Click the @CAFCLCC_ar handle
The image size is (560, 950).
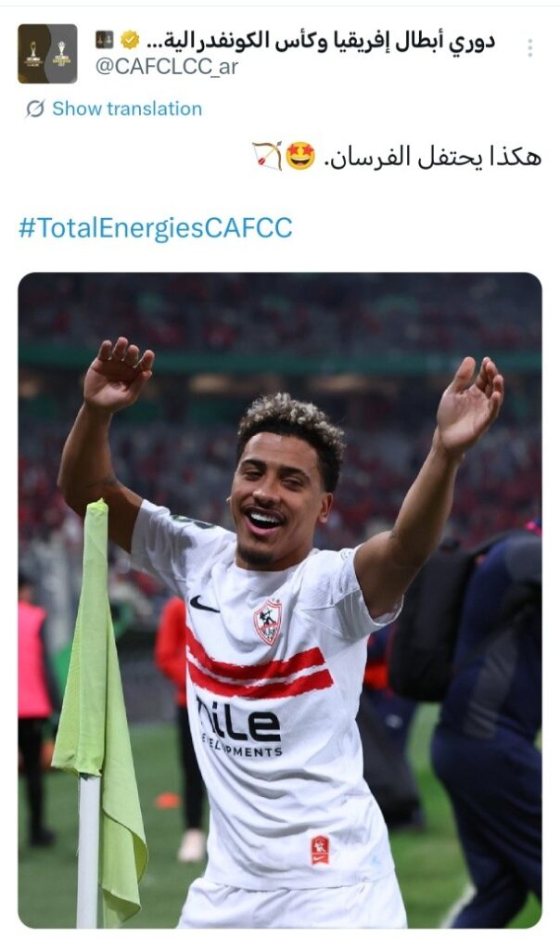pyautogui.click(x=167, y=67)
